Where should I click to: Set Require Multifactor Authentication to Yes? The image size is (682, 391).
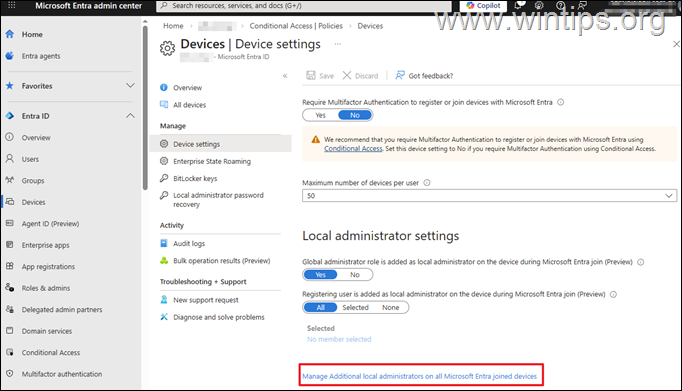point(321,115)
